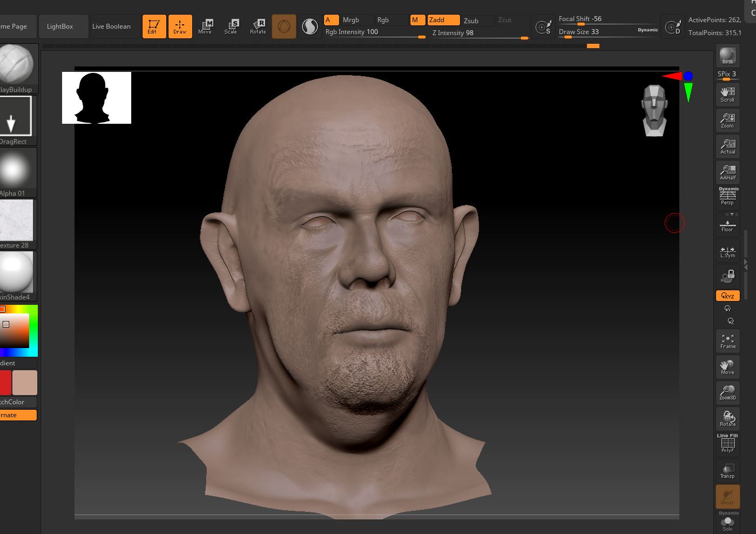Activate Edit mode button
Viewport: 756px width, 534px height.
pos(154,26)
